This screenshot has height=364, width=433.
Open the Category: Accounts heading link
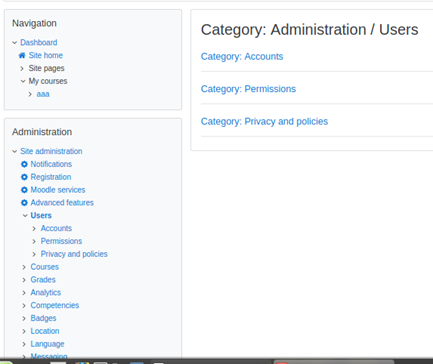click(242, 57)
